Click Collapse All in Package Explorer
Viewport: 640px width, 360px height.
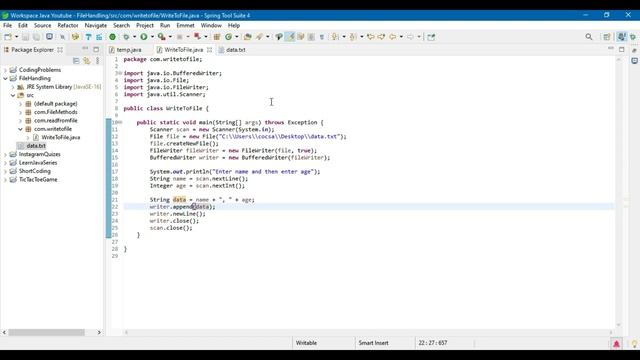(x=76, y=61)
